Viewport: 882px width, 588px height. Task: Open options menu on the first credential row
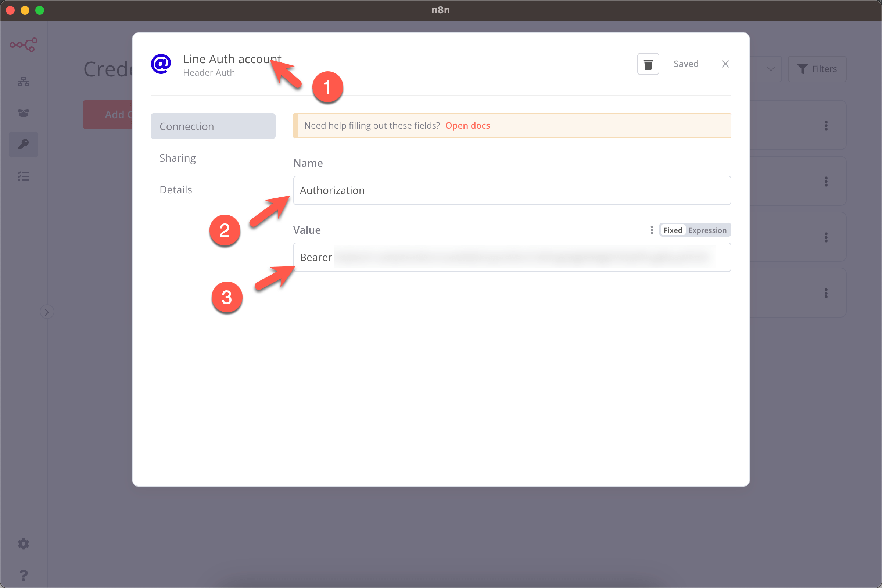click(x=826, y=126)
